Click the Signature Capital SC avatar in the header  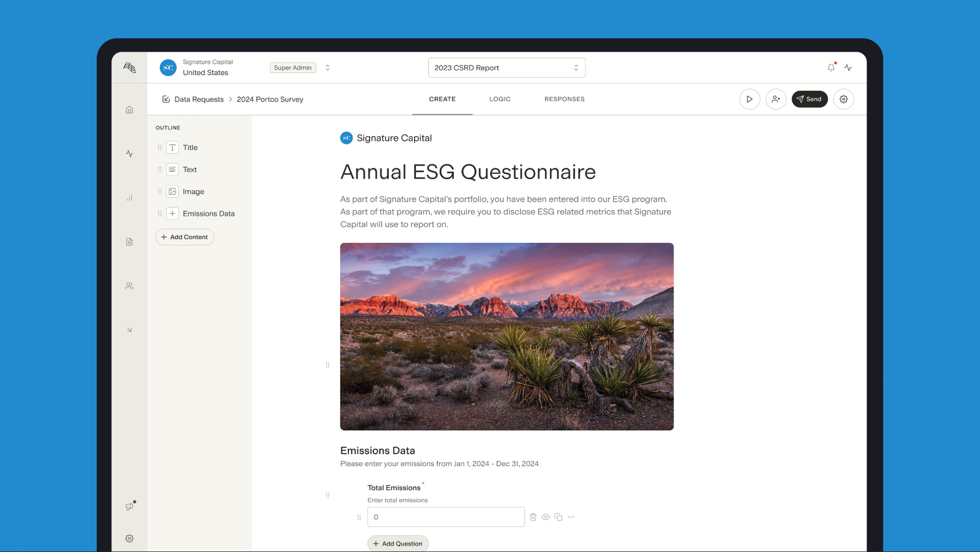tap(168, 67)
